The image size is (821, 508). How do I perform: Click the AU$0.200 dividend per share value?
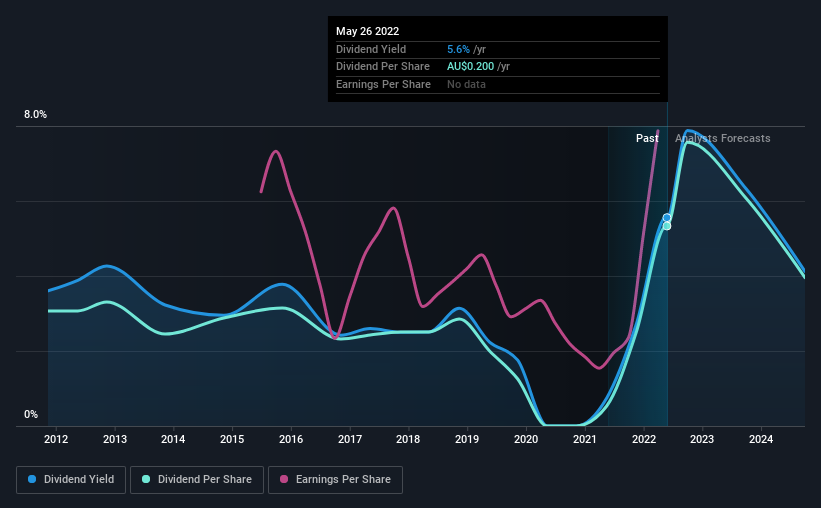(x=470, y=67)
